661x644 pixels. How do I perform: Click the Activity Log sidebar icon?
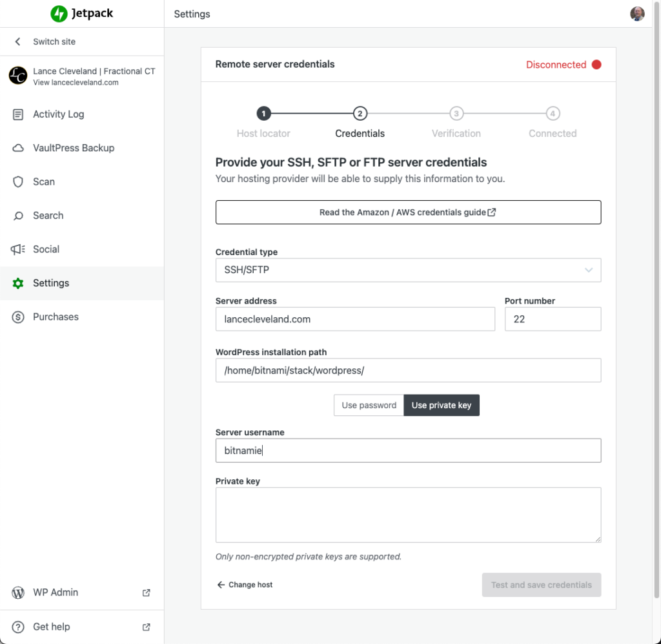point(18,114)
